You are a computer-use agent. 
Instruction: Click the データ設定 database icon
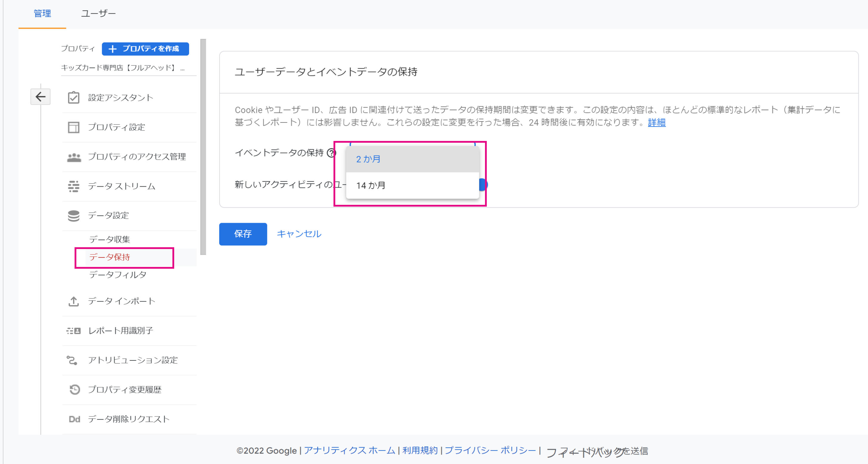point(73,216)
